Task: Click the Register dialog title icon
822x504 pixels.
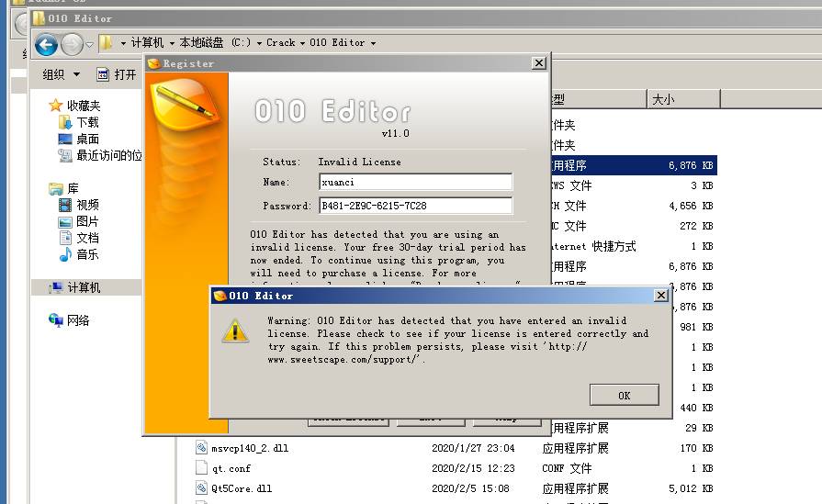Action: click(153, 63)
